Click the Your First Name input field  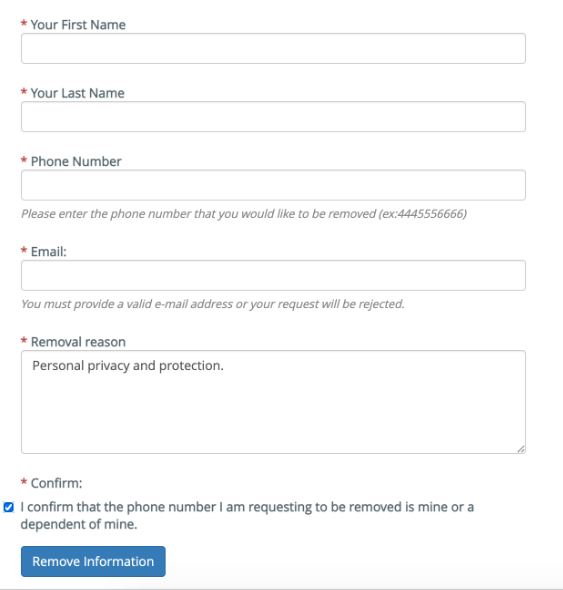click(x=273, y=49)
